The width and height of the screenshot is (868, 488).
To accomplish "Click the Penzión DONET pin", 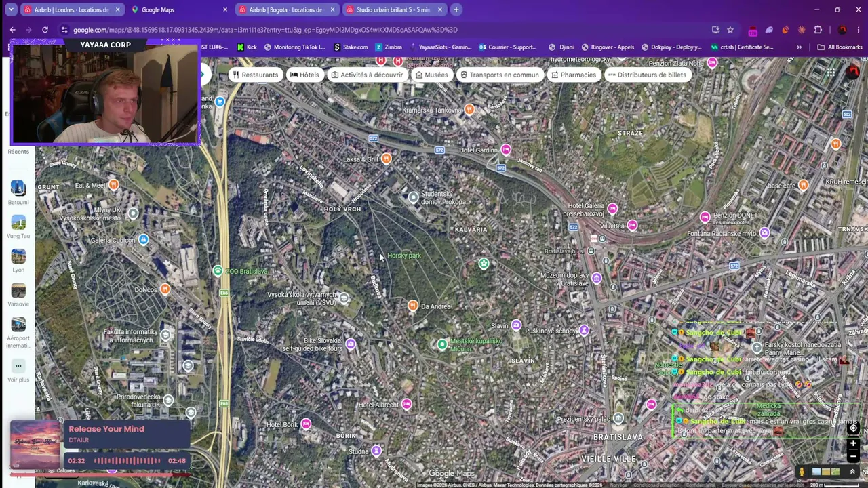I will click(705, 217).
